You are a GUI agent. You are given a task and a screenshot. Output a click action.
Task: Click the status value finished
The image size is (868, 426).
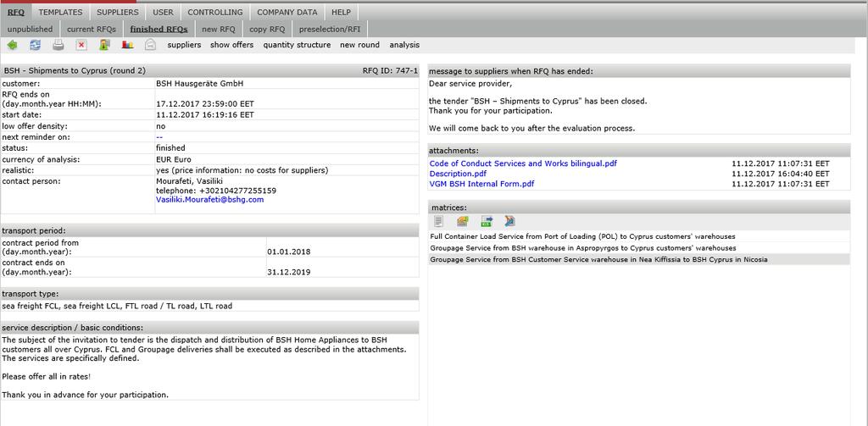coord(170,148)
